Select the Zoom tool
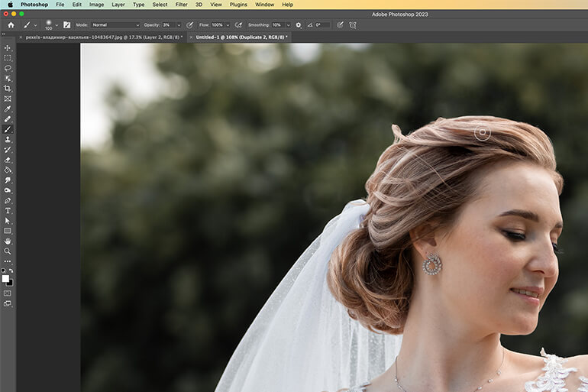 (8, 251)
